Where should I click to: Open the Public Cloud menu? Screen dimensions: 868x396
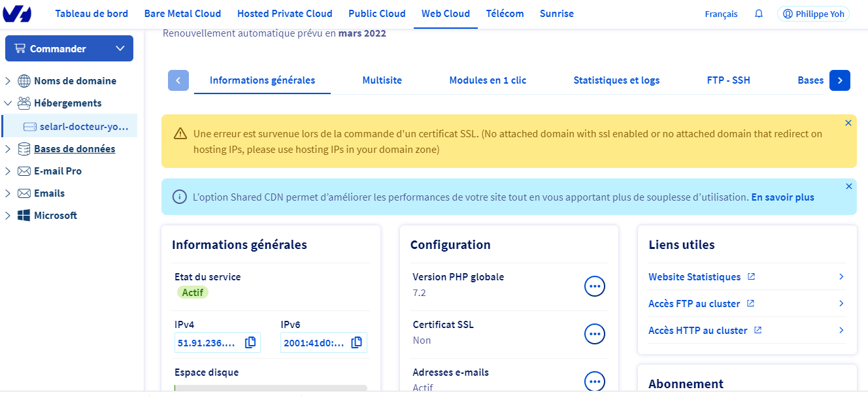376,14
